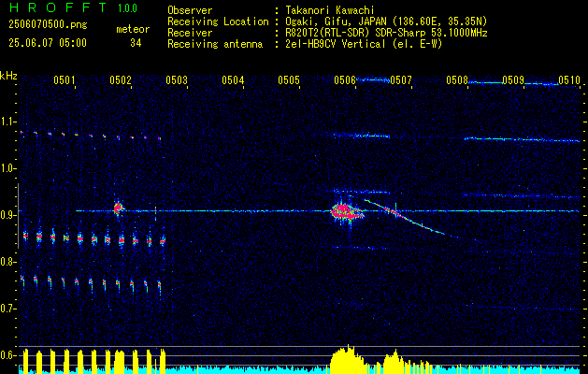Click the Receiver field label
Viewport: 588px width, 374px height.
[190, 33]
